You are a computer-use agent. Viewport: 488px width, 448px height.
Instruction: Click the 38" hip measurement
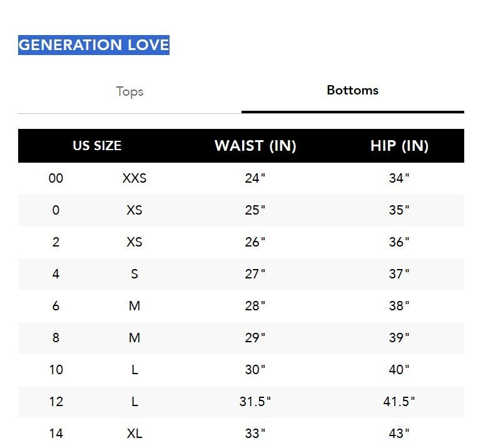[x=399, y=306]
